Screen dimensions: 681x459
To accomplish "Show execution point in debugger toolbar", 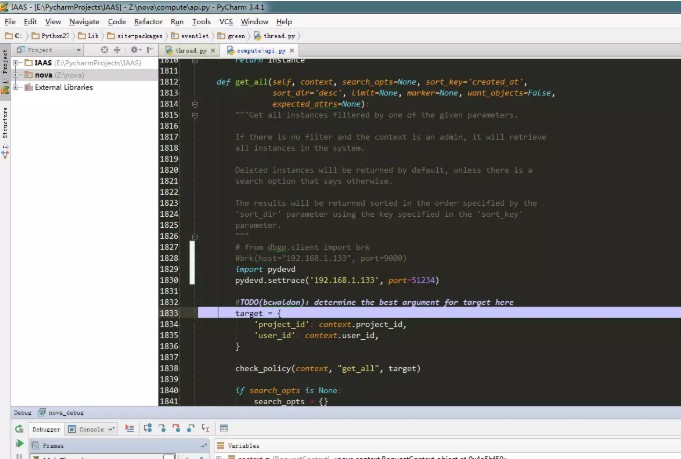I will 129,429.
